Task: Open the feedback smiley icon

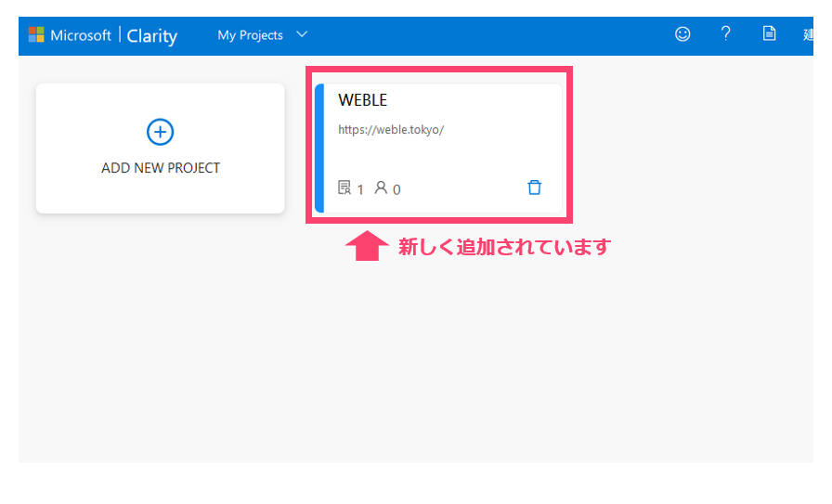Action: click(682, 34)
